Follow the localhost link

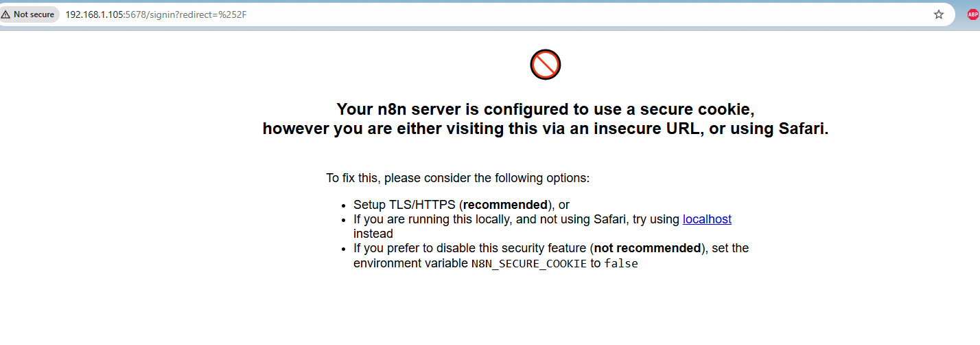(707, 219)
